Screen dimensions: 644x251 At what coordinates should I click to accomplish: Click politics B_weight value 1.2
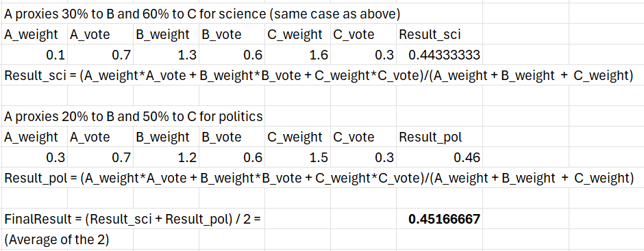[166, 157]
